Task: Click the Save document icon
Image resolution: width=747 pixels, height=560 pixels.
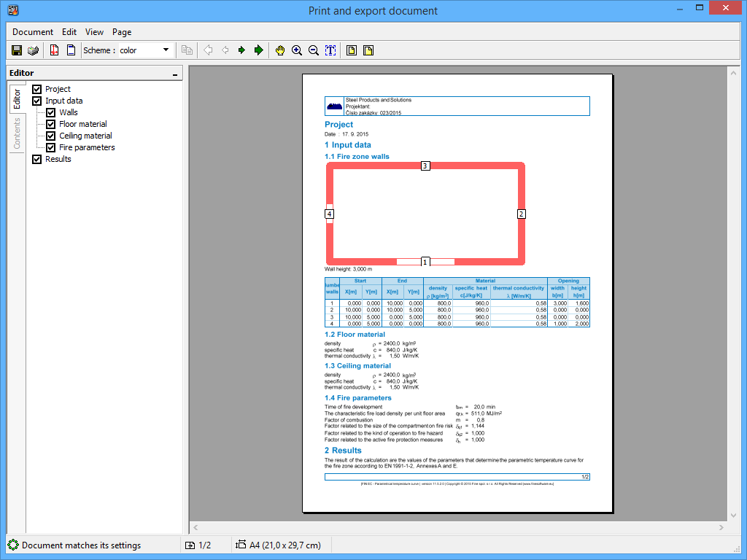Action: [x=17, y=50]
